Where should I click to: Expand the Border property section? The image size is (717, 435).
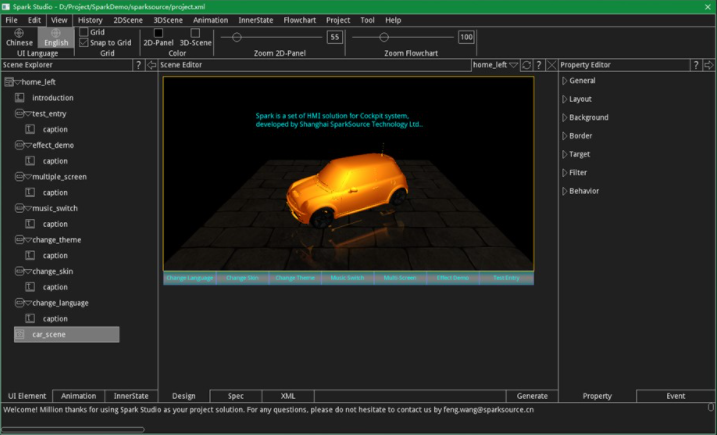click(x=565, y=136)
